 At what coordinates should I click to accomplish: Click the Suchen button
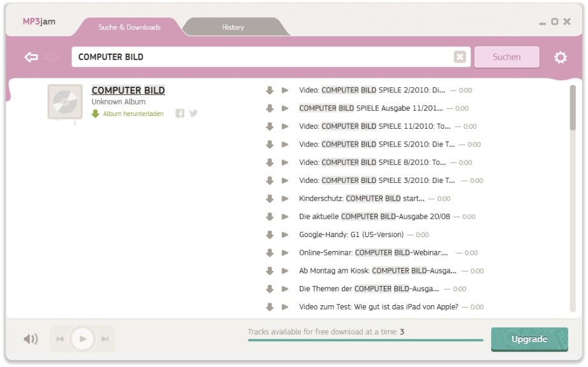pos(506,57)
